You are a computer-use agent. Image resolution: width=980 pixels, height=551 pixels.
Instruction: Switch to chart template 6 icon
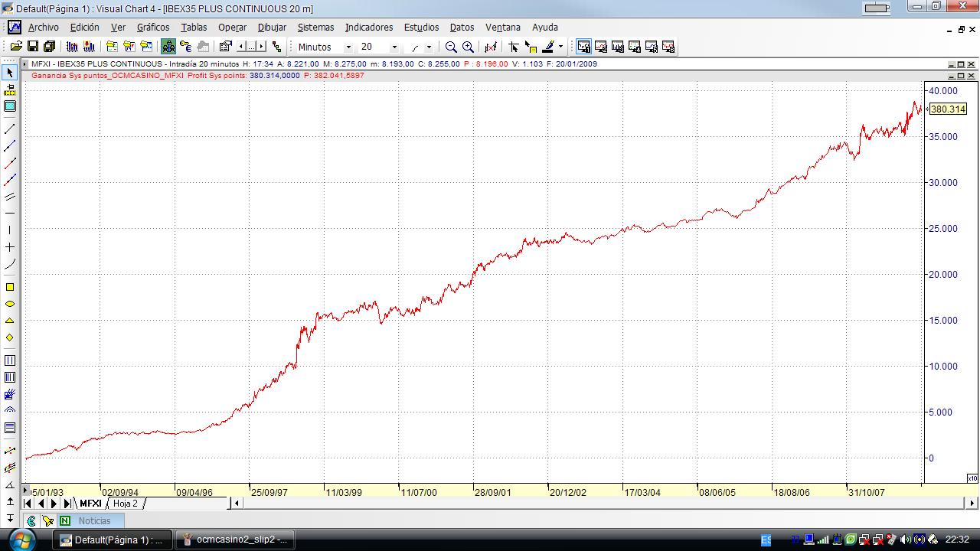tap(668, 47)
